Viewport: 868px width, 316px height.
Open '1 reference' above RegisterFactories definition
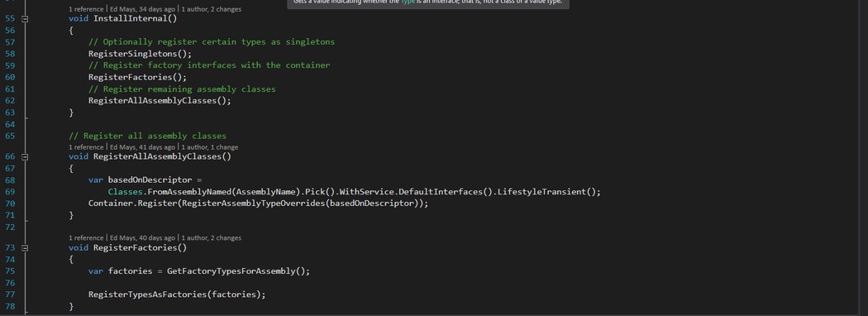click(x=86, y=238)
